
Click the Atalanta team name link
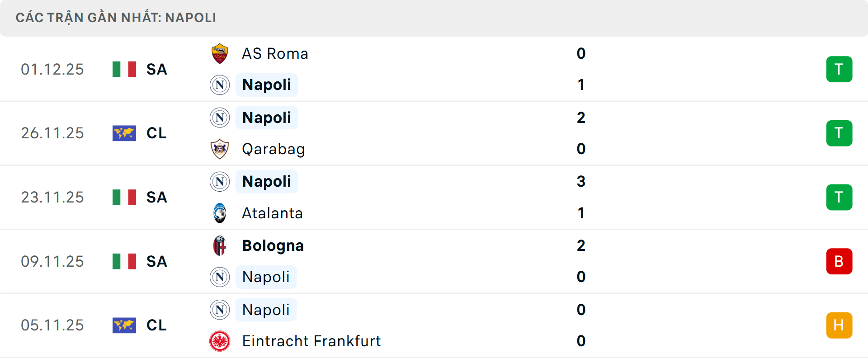pyautogui.click(x=272, y=213)
